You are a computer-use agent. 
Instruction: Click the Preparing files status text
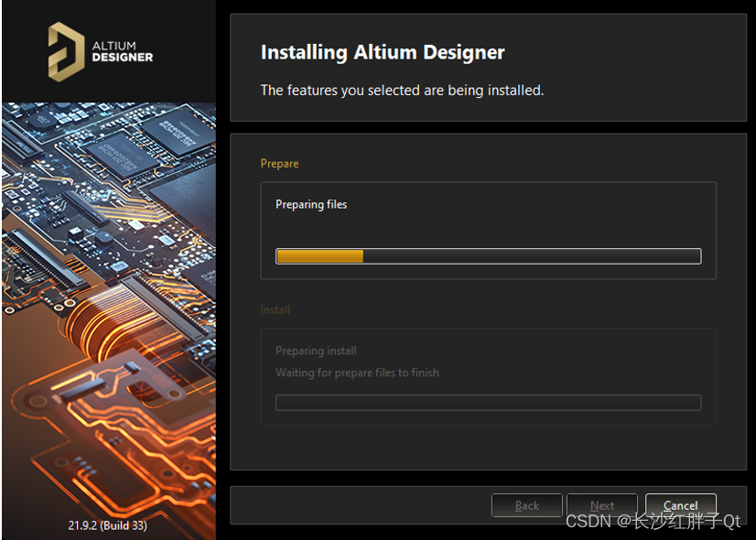click(311, 204)
